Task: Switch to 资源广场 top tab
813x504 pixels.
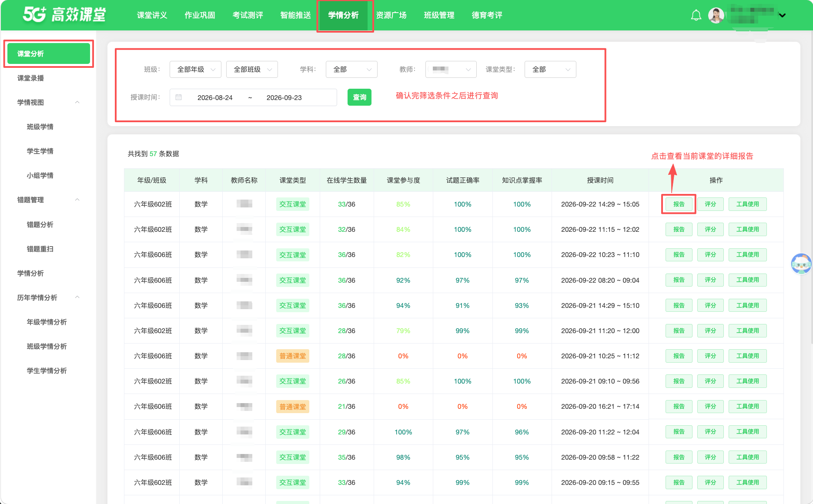Action: pos(391,15)
